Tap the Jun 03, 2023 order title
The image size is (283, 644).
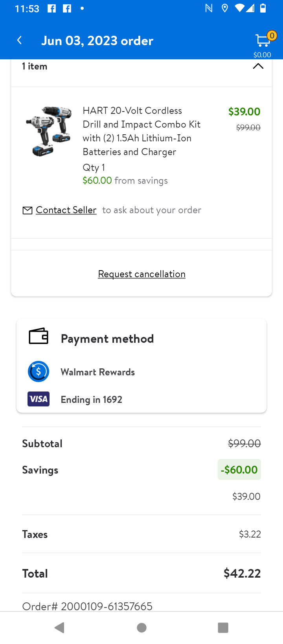point(97,40)
